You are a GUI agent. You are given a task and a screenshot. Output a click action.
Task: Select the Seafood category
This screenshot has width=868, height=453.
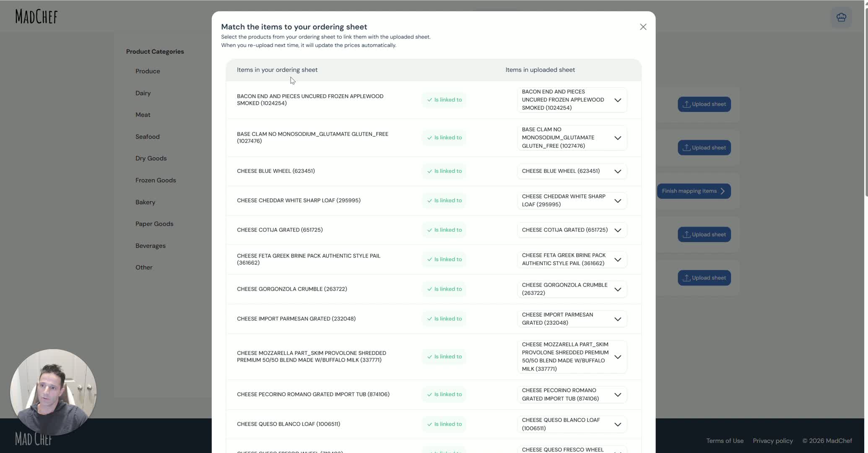point(147,137)
